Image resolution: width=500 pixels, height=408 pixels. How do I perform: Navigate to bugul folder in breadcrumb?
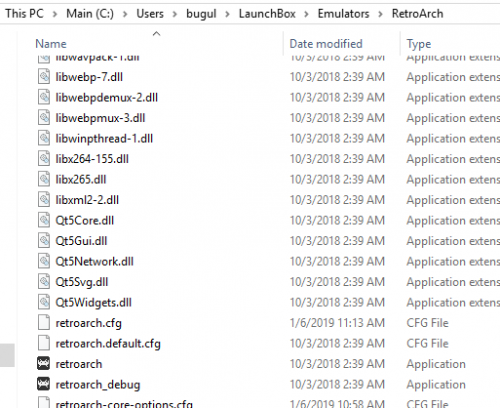(201, 14)
